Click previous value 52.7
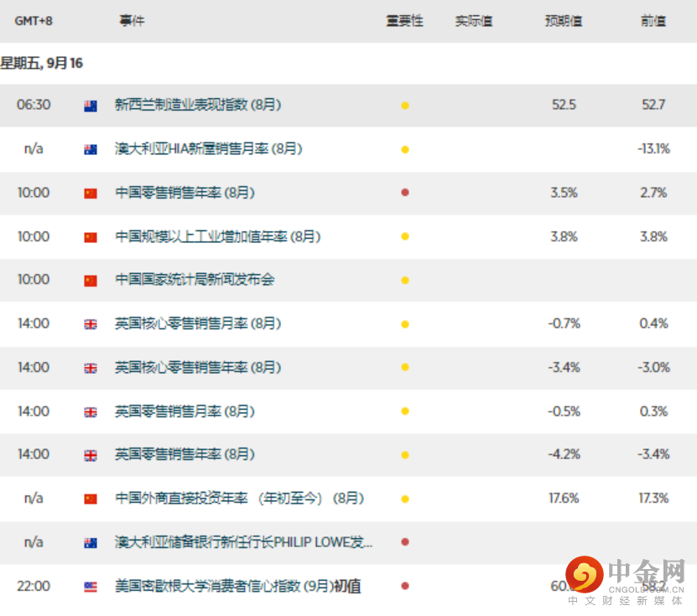Image resolution: width=697 pixels, height=616 pixels. click(653, 105)
